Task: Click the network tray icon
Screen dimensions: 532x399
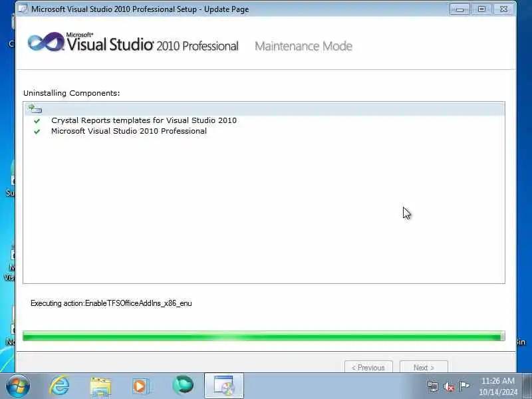Action: click(433, 386)
